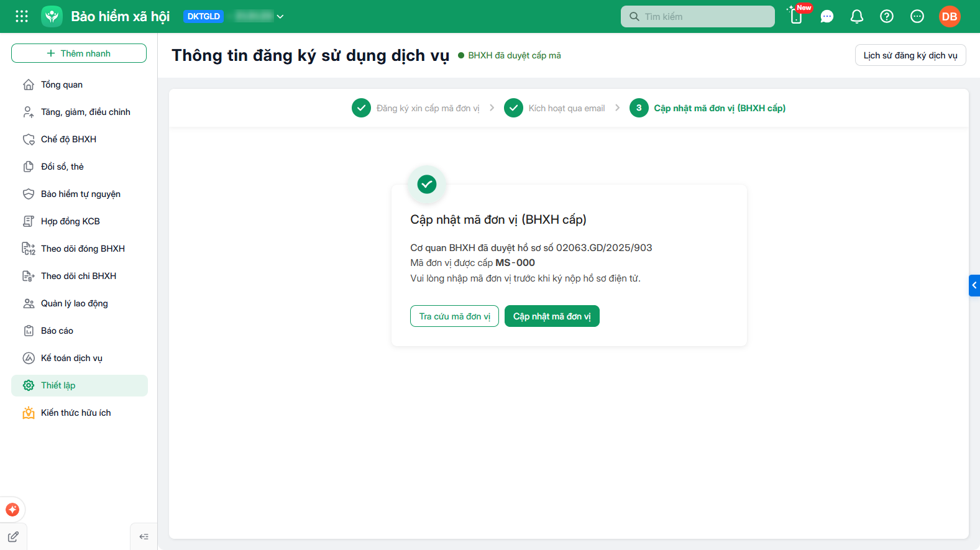This screenshot has height=550, width=980.
Task: Select step 3 Cập nhật mã đơn vị (BHXH cấp)
Action: pos(707,108)
